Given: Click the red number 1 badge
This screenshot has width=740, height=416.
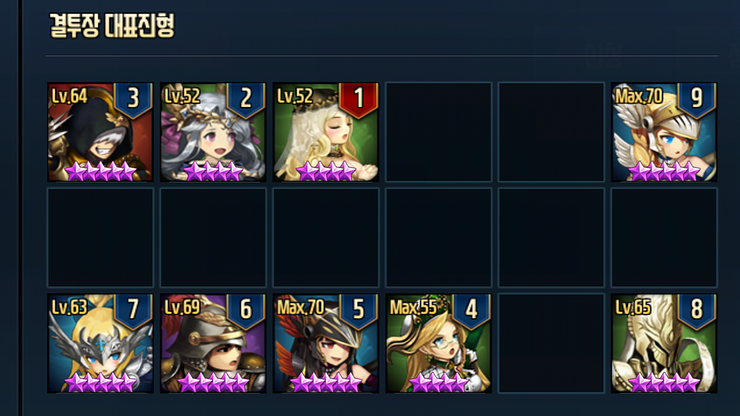Looking at the screenshot, I should 359,100.
